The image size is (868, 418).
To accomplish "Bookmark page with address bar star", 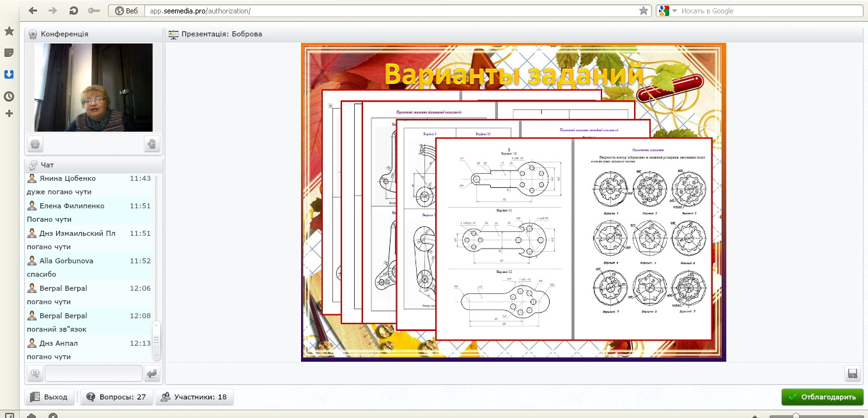I will pos(643,11).
